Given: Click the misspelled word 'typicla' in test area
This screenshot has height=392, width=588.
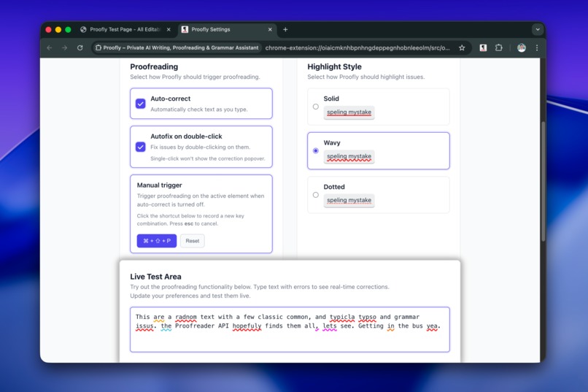Looking at the screenshot, I should (342, 317).
